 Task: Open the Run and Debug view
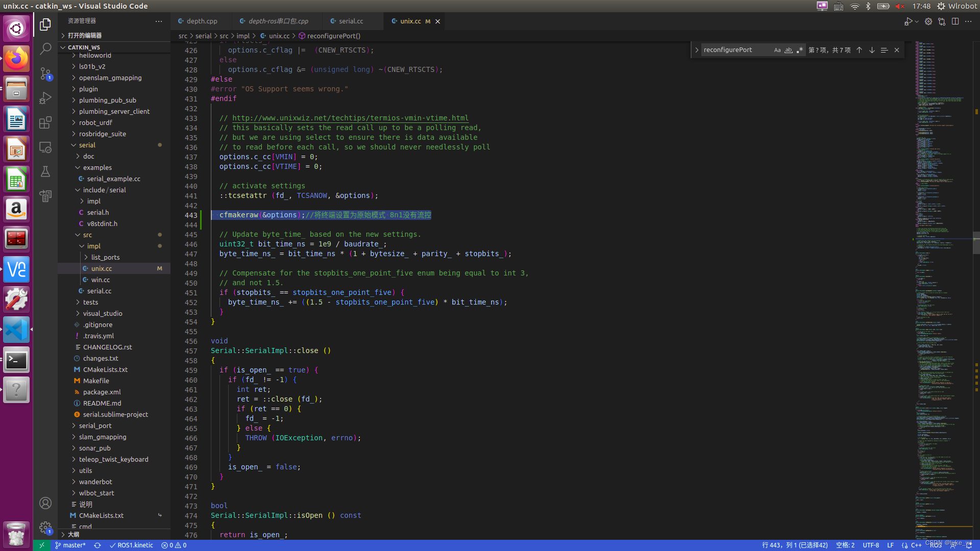[45, 97]
